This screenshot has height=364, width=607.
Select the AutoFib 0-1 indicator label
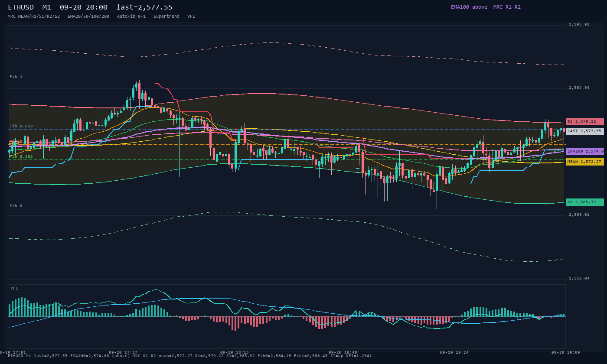click(131, 16)
